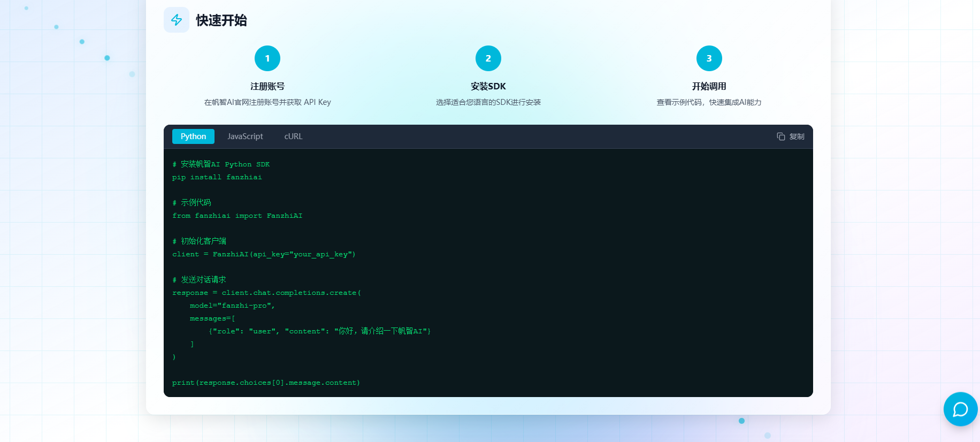Screen dimensions: 980x442
Task: Click the step 3 circle badge
Action: pos(709,58)
